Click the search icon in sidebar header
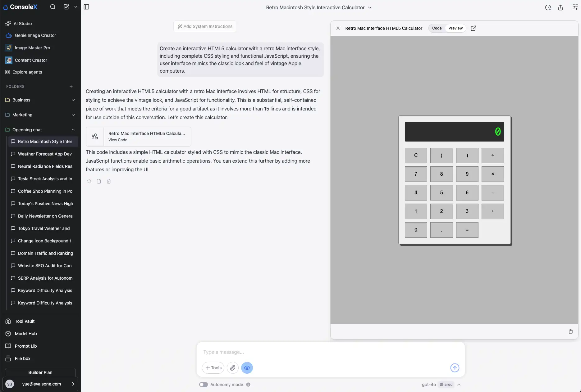 (x=53, y=7)
